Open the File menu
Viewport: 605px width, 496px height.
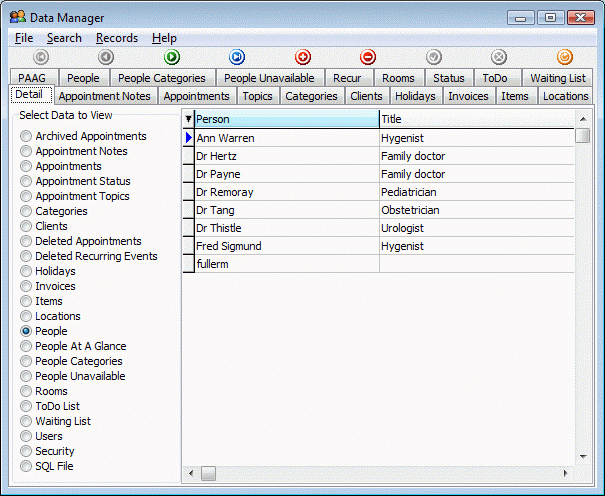[x=24, y=38]
